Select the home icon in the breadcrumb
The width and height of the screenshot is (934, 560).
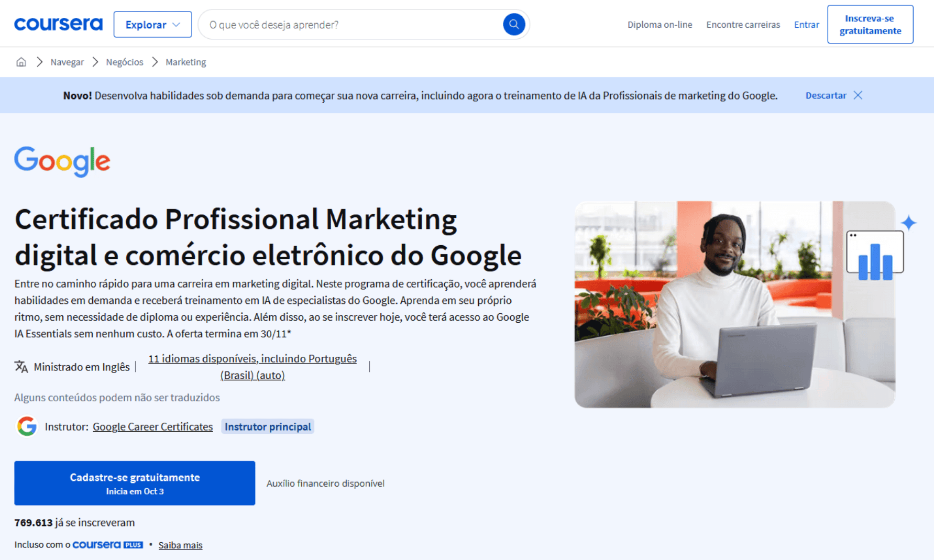coord(21,62)
